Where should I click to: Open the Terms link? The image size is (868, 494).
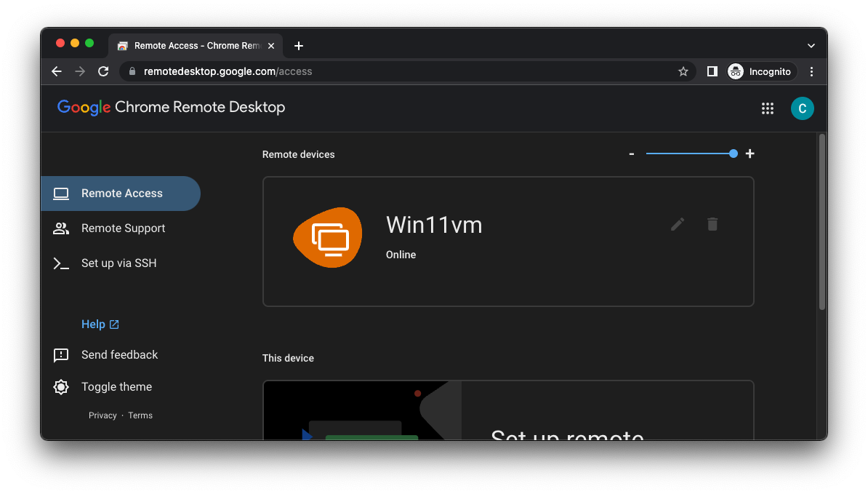pyautogui.click(x=140, y=415)
